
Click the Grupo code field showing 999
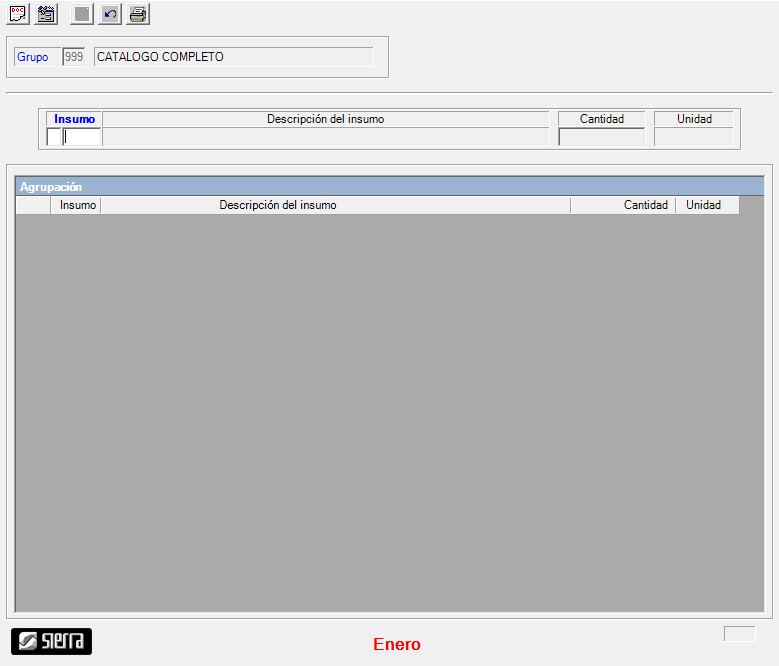pyautogui.click(x=74, y=57)
